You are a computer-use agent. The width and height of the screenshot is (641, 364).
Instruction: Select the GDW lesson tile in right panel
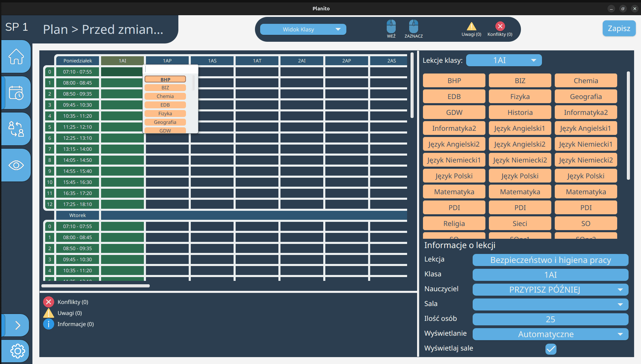coord(454,112)
